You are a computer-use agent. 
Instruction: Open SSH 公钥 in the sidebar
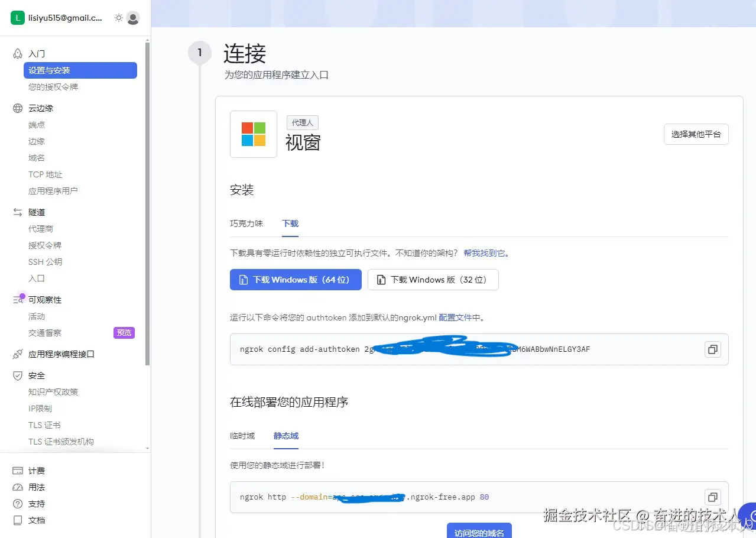coord(46,262)
